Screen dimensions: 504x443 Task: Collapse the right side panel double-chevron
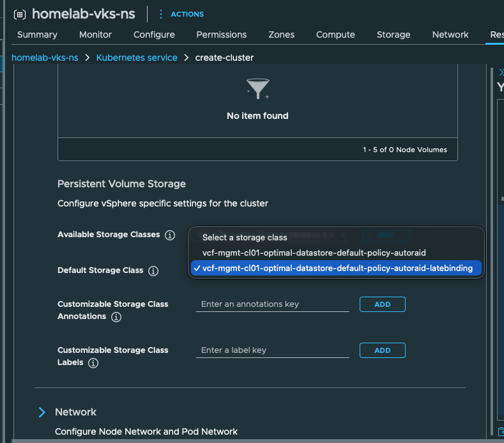pyautogui.click(x=501, y=72)
